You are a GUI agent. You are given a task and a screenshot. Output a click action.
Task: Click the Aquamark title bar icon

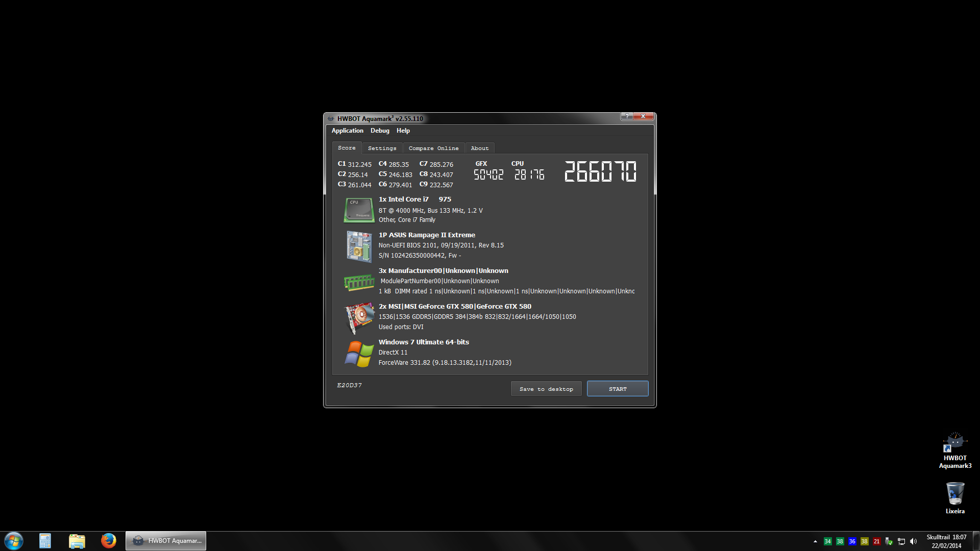coord(331,118)
